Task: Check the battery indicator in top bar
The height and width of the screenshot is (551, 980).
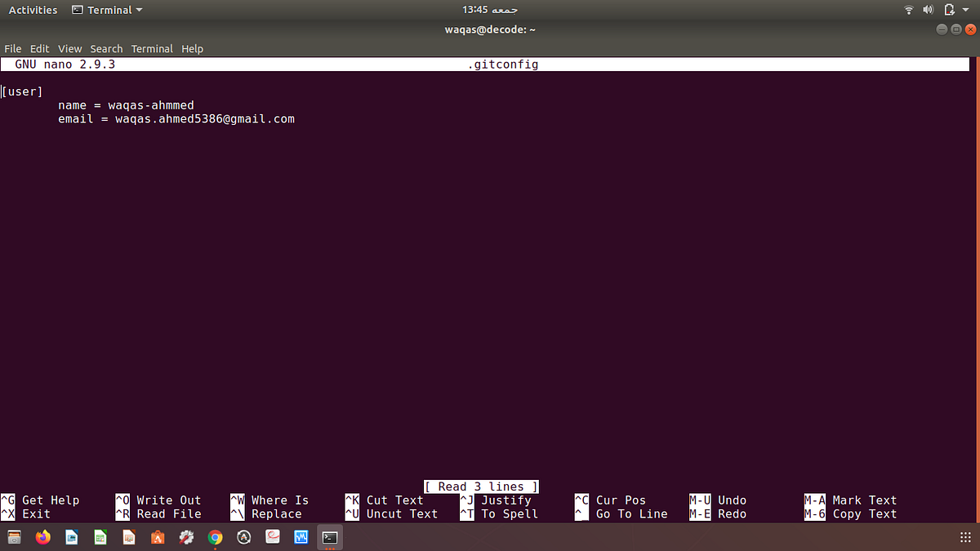Action: pyautogui.click(x=949, y=10)
